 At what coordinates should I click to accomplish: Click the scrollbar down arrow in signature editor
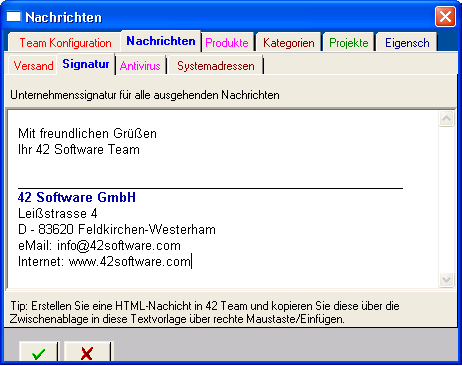pyautogui.click(x=446, y=279)
